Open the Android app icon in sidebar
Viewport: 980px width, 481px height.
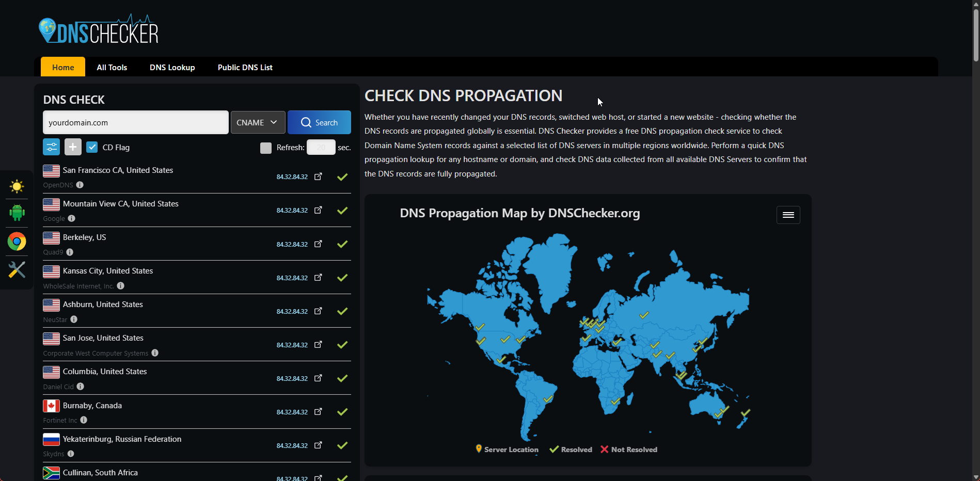(x=17, y=213)
